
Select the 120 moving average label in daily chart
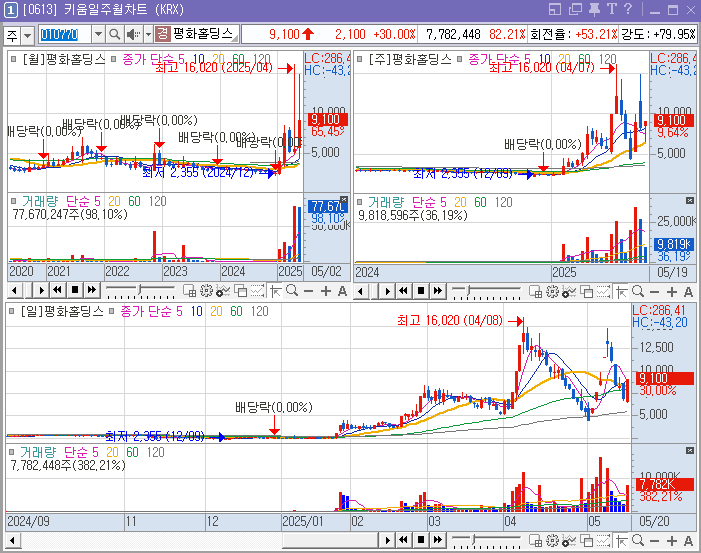[x=260, y=311]
